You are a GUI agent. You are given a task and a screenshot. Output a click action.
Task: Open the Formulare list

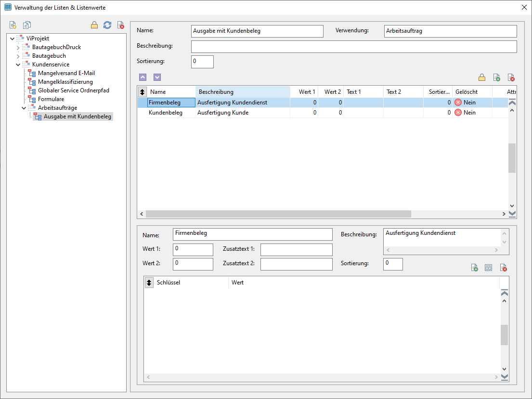(51, 99)
